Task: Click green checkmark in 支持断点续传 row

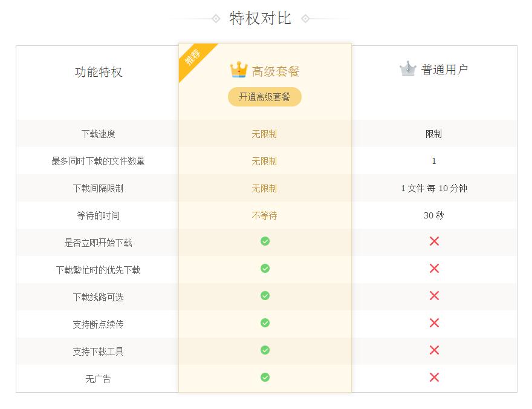Action: (x=265, y=323)
